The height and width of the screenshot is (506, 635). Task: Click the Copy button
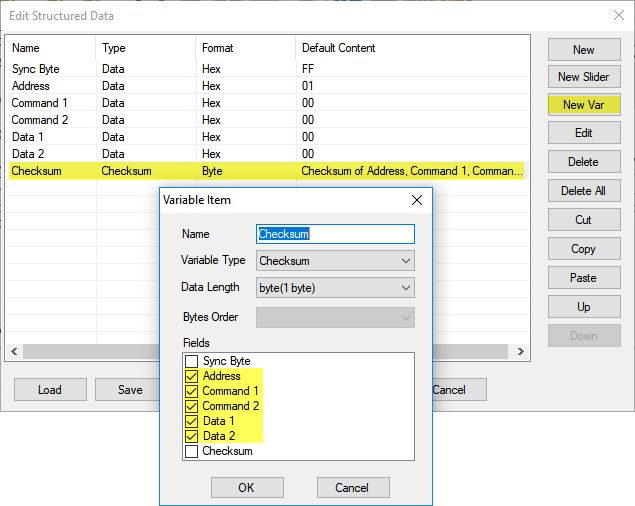pyautogui.click(x=584, y=248)
